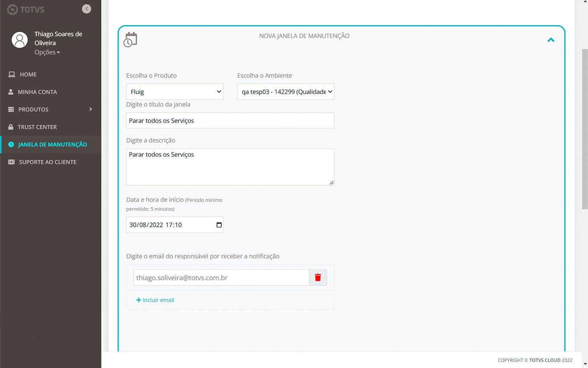Screen dimensions: 588x368
Task: Open the calendar picker icon in date field
Action: [219, 225]
